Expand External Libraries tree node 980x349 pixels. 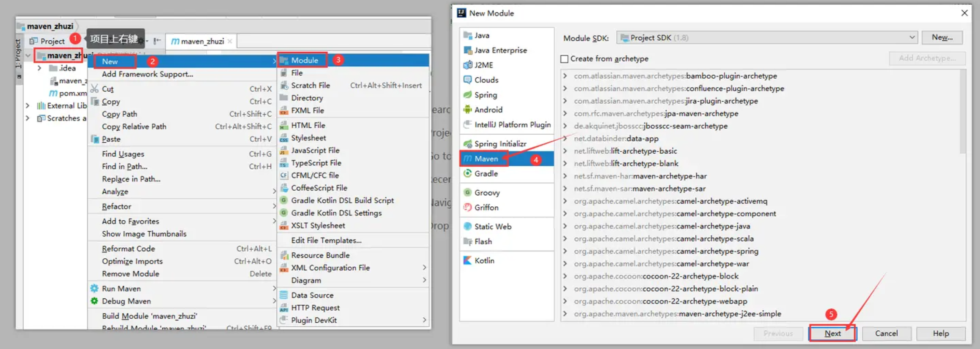(x=27, y=105)
